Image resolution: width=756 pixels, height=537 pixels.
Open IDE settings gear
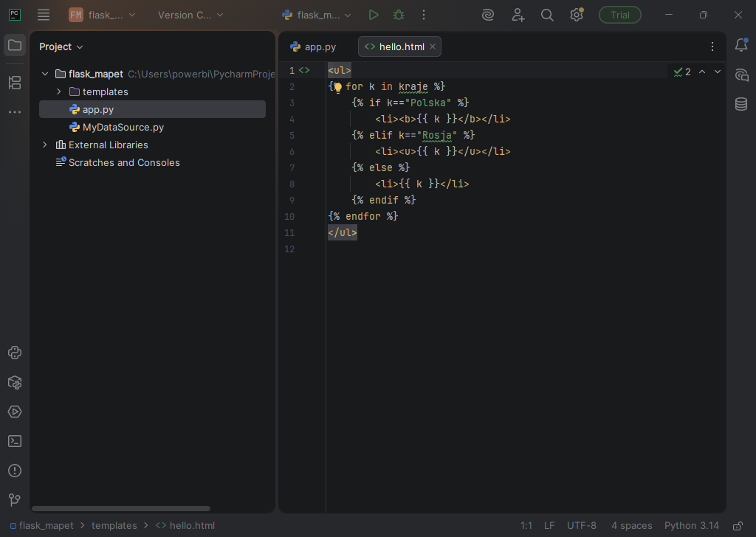point(576,15)
